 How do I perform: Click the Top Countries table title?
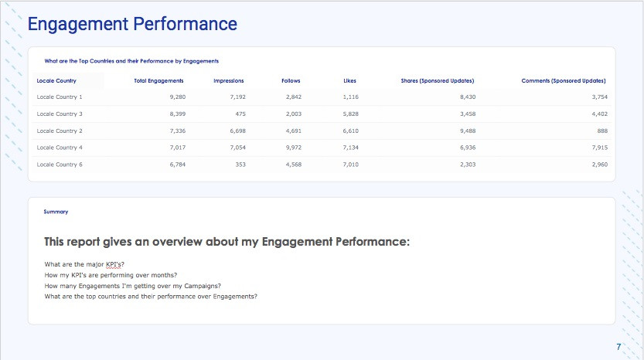[131, 61]
